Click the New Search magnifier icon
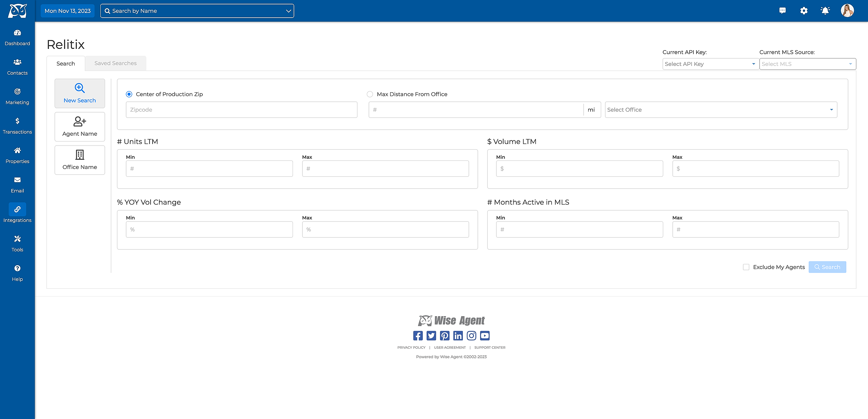The width and height of the screenshot is (868, 419). click(80, 88)
